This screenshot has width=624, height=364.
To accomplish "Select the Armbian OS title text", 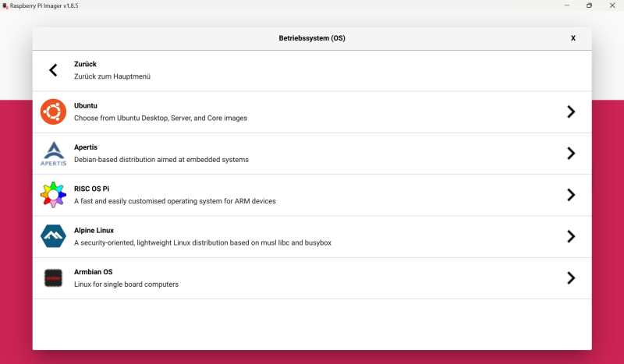I will [x=93, y=272].
